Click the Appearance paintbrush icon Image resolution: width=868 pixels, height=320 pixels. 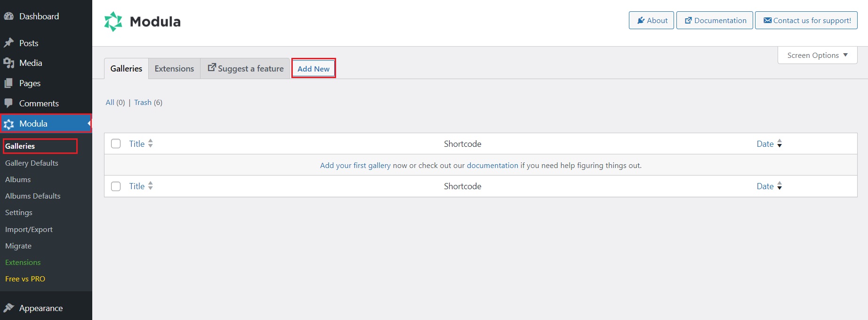coord(8,308)
